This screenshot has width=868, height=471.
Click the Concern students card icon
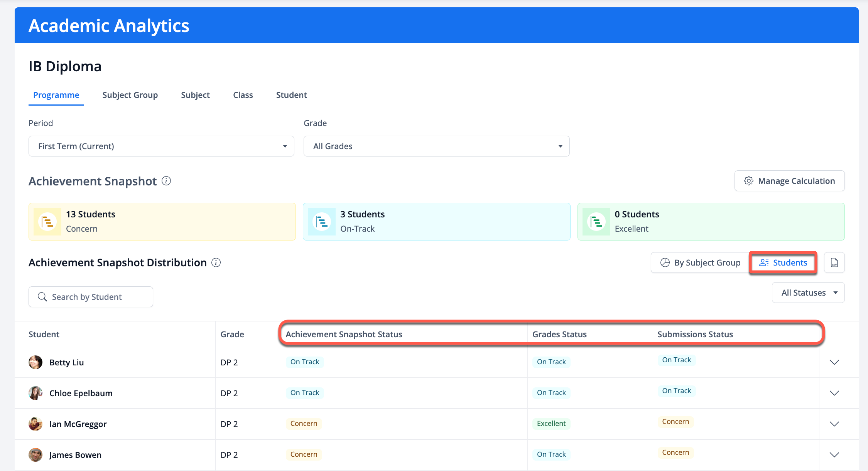tap(47, 222)
